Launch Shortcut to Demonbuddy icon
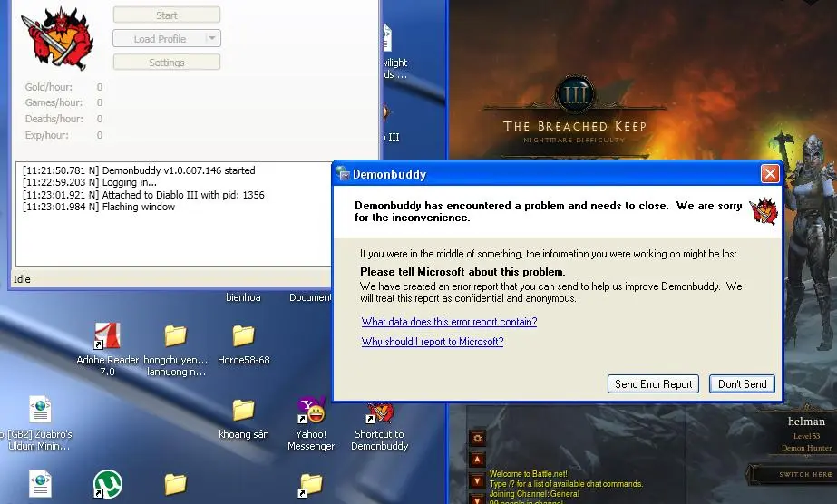This screenshot has height=504, width=837. [x=380, y=412]
